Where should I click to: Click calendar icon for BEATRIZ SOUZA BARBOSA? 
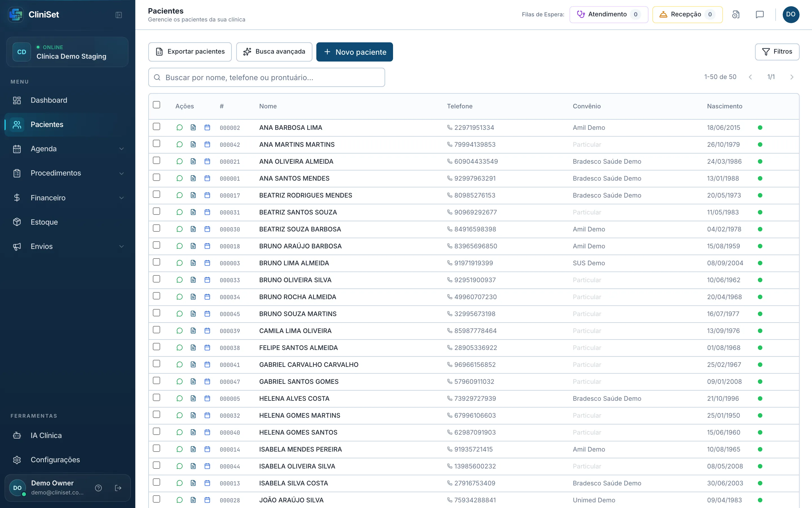(x=207, y=229)
